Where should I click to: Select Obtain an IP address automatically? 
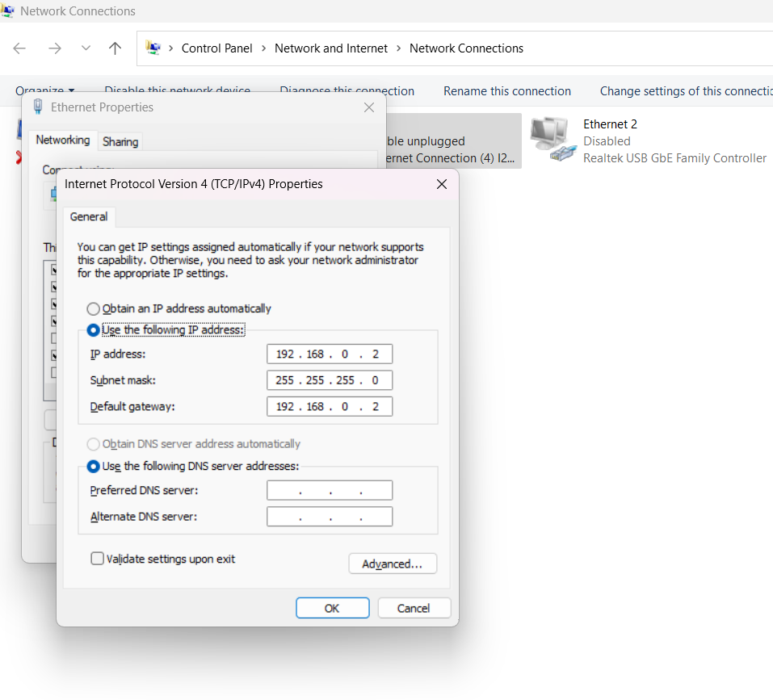pos(94,308)
